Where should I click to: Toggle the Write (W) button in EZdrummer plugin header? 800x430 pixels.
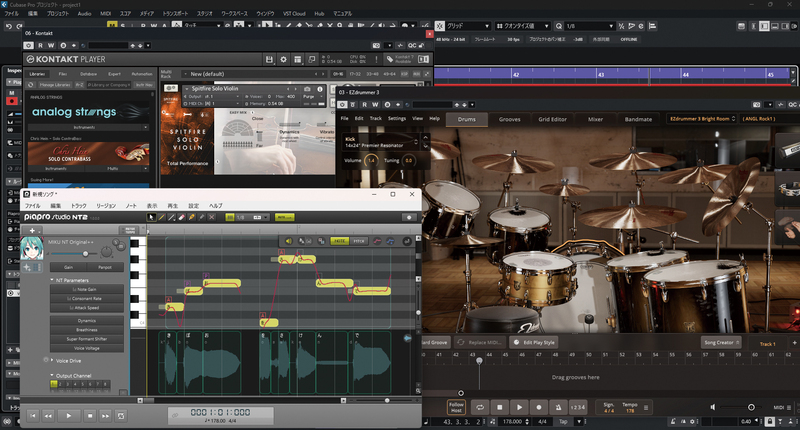pos(375,105)
